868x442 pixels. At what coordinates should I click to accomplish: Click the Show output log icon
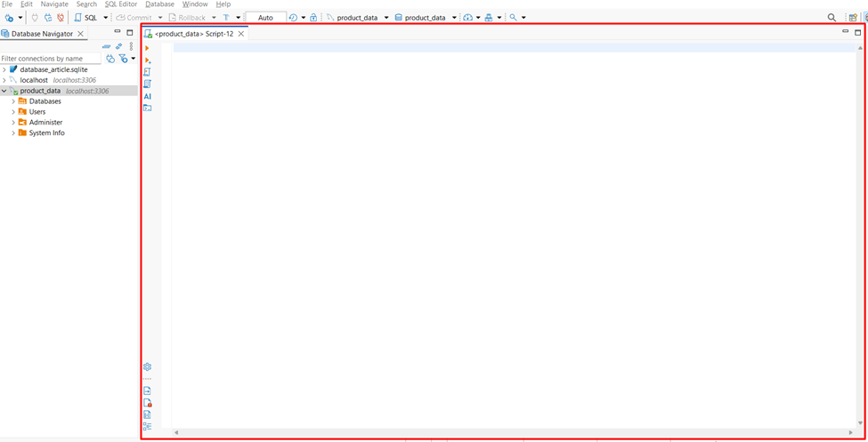(147, 390)
